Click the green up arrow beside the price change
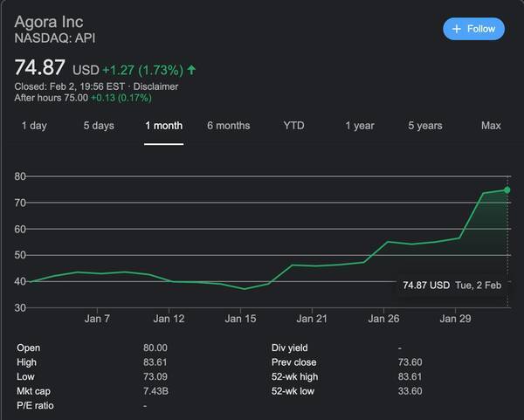 (191, 69)
